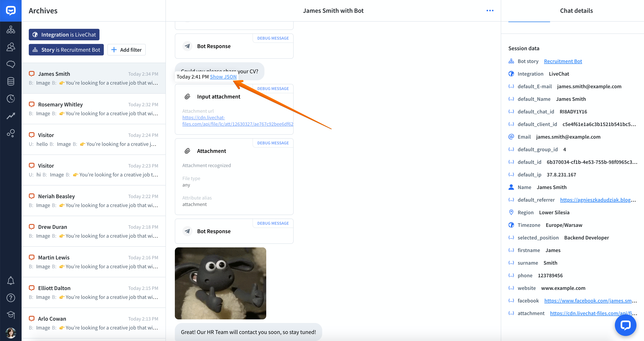Click the website value www.example.com
This screenshot has width=644, height=341.
(563, 288)
